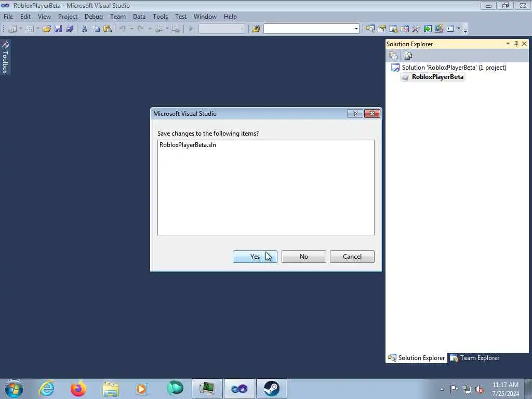Open Steam from the taskbar
Viewport: 532px width, 399px height.
coord(271,389)
